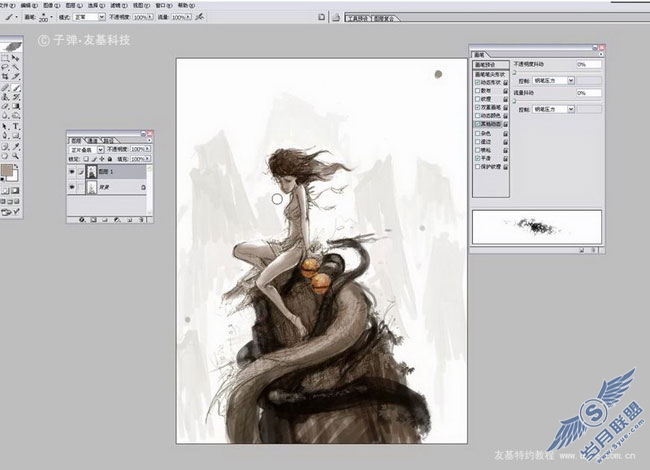The height and width of the screenshot is (470, 650).
Task: Select the 其他动态 other dynamics section
Action: point(491,124)
